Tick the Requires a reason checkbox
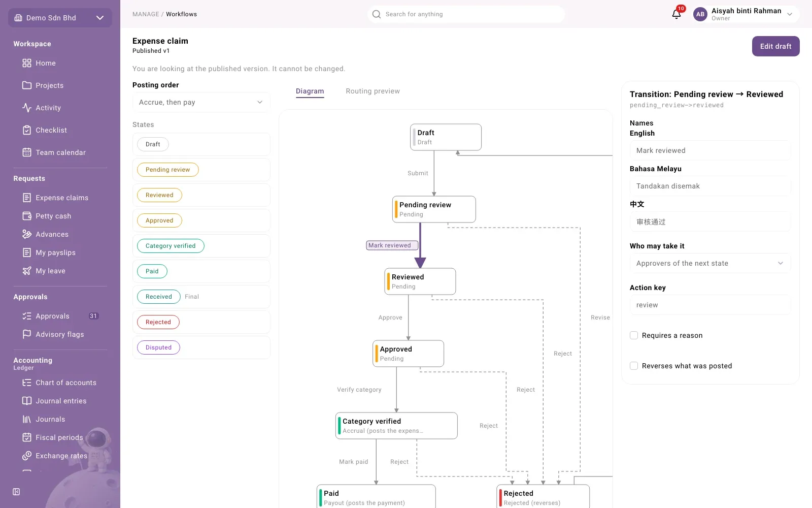Viewport: 812px width, 508px height. pyautogui.click(x=634, y=335)
